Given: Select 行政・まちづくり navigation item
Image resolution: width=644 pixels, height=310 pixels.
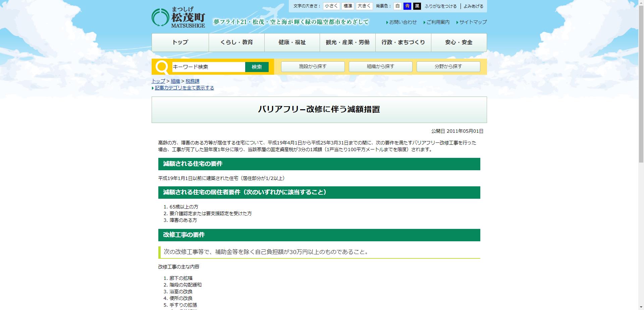Looking at the screenshot, I should (x=403, y=42).
